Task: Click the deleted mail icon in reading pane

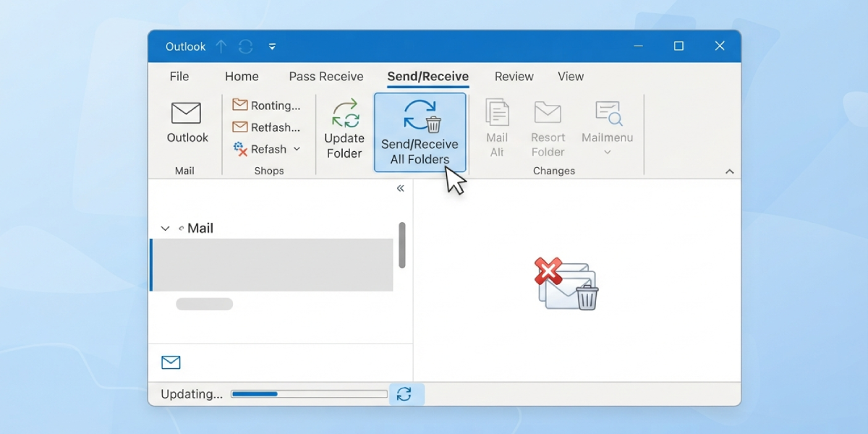Action: pyautogui.click(x=566, y=284)
